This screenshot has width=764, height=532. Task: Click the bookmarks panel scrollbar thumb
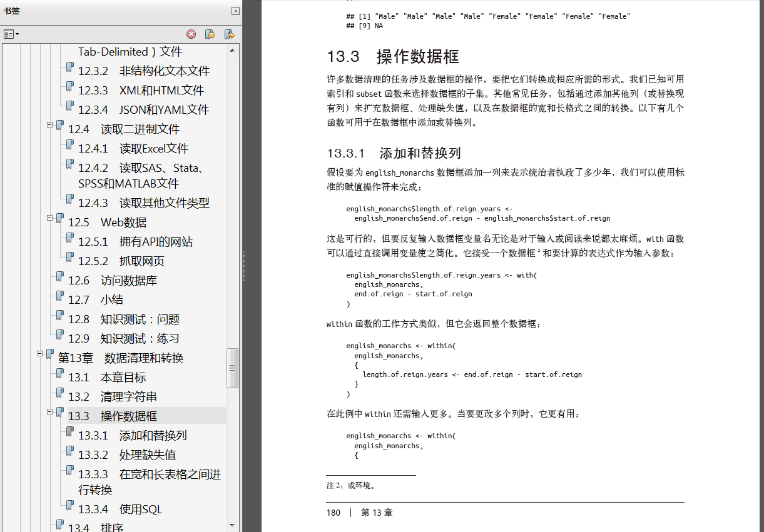[x=233, y=368]
